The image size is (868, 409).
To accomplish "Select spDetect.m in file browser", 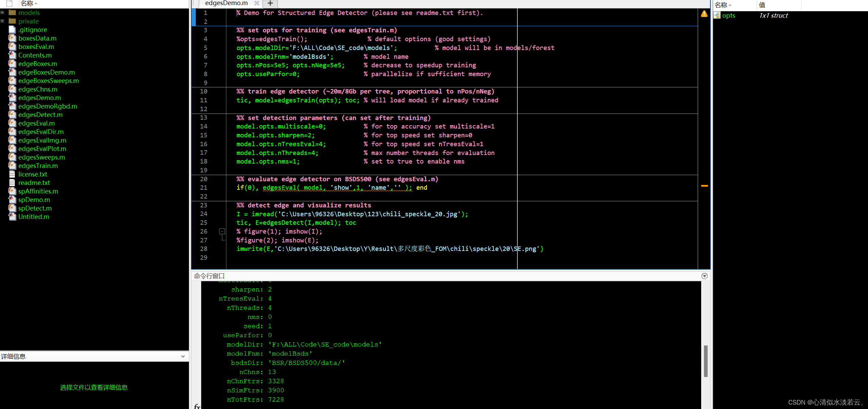I will tap(35, 208).
